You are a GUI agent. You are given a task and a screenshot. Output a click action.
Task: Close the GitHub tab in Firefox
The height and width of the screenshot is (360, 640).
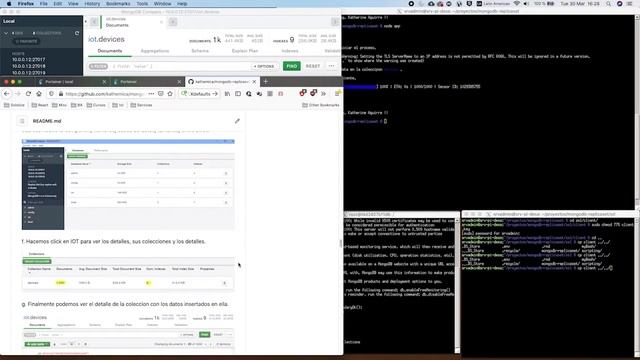pyautogui.click(x=254, y=82)
